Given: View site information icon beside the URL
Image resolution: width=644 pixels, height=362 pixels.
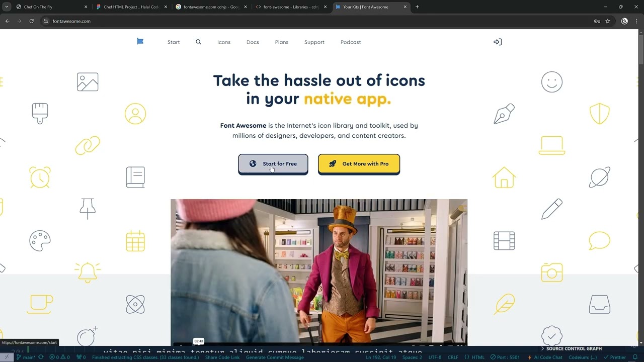Looking at the screenshot, I should pos(46,21).
